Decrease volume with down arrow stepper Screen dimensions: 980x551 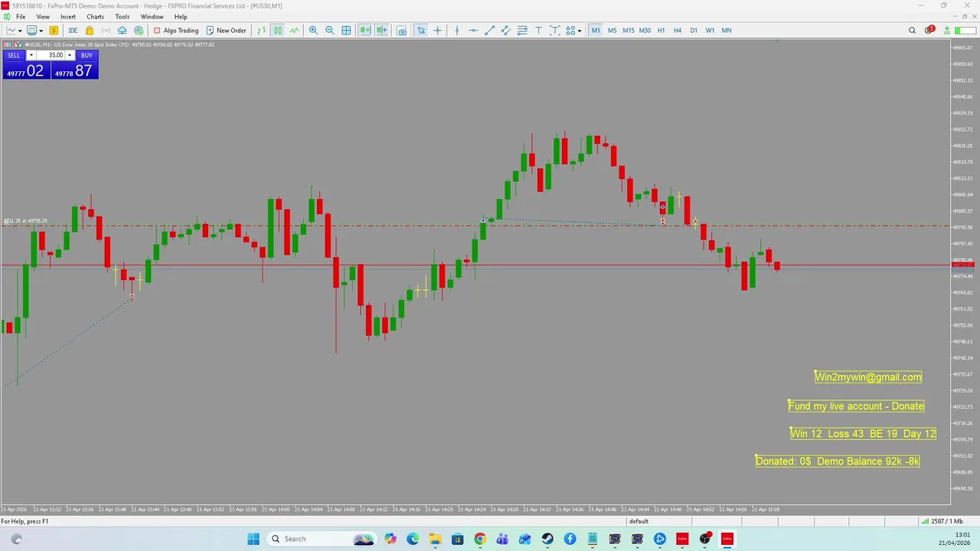pos(31,55)
